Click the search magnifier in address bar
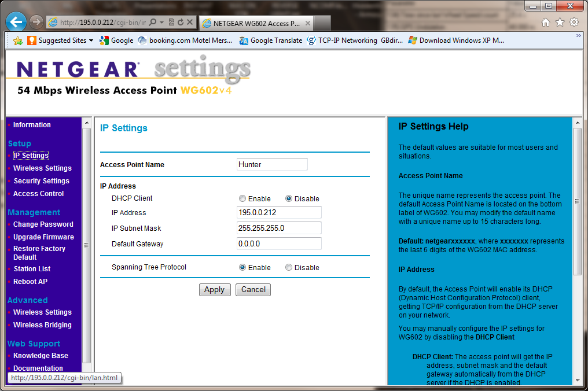This screenshot has width=588, height=391. pos(153,23)
